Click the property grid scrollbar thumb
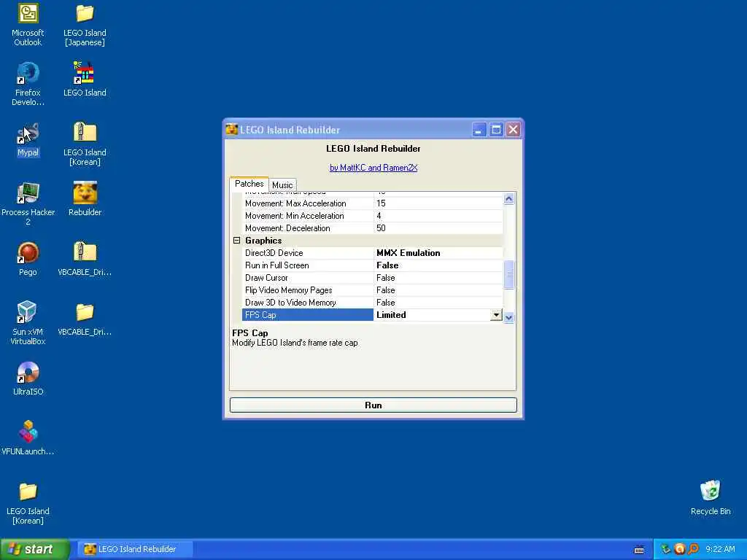Image resolution: width=747 pixels, height=560 pixels. [508, 275]
